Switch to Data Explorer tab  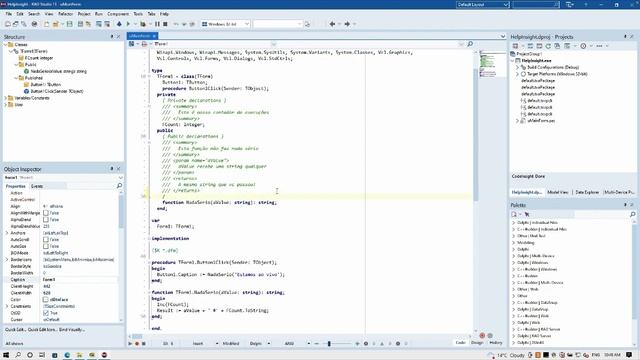pyautogui.click(x=587, y=192)
